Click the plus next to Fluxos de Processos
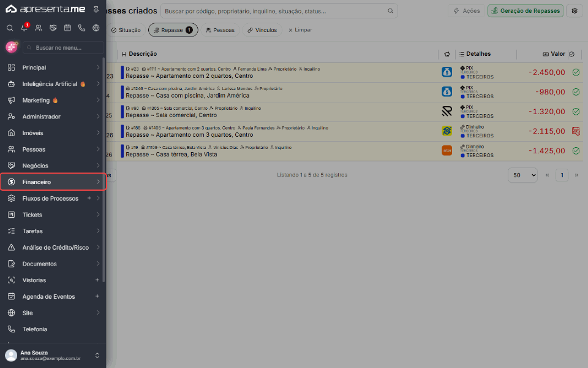 pyautogui.click(x=89, y=198)
